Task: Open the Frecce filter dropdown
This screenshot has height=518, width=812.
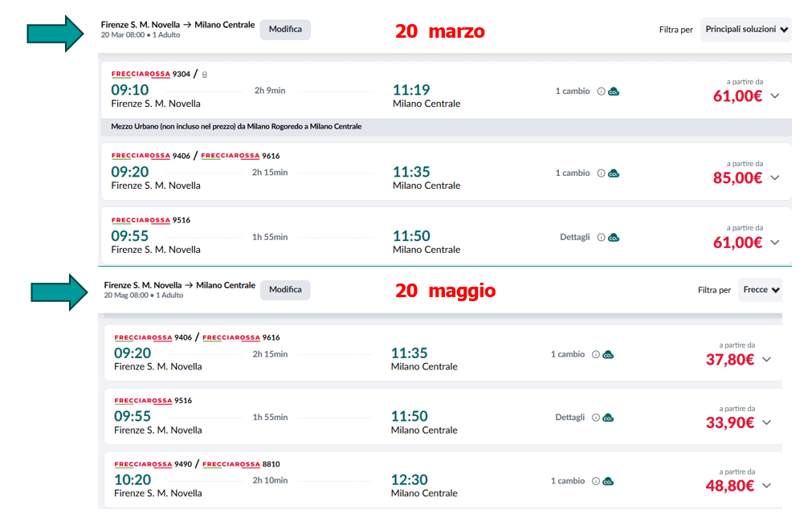Action: 761,290
